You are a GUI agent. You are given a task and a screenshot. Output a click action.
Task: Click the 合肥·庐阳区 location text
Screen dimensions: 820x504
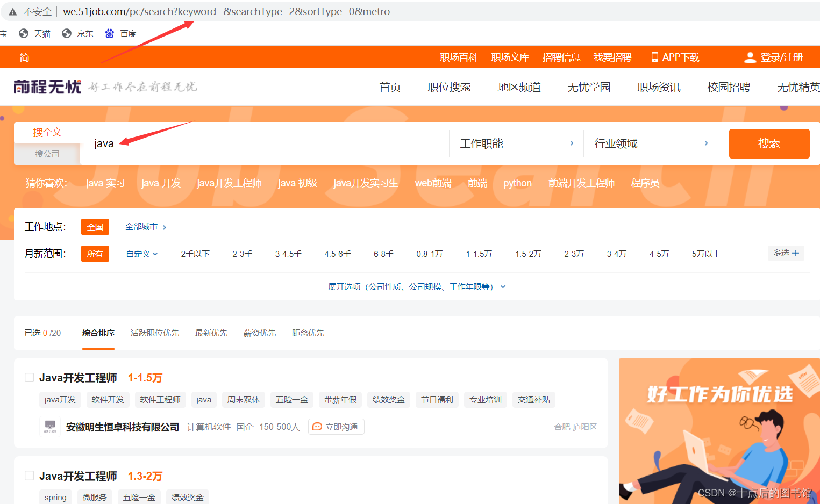pyautogui.click(x=575, y=427)
